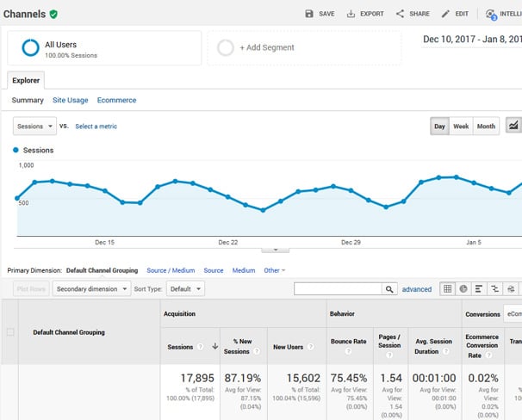
Task: Switch to the Ecommerce view
Action: click(x=116, y=100)
